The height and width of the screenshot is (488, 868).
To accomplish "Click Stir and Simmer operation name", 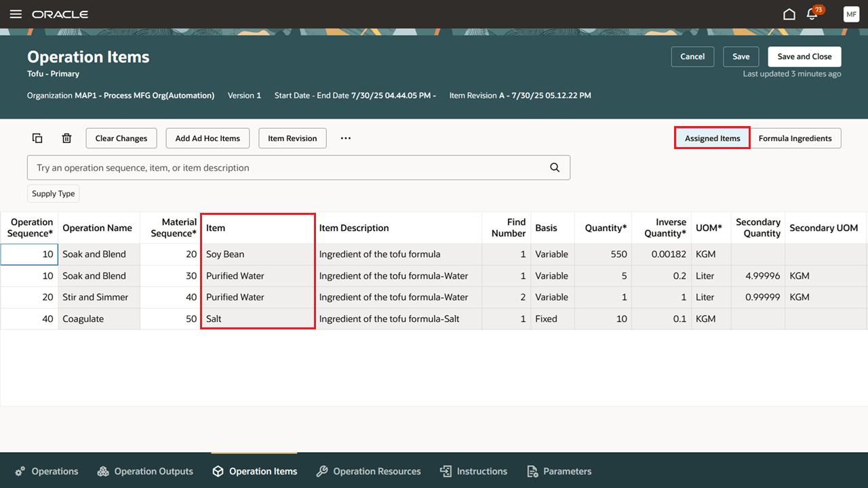I will (99, 297).
